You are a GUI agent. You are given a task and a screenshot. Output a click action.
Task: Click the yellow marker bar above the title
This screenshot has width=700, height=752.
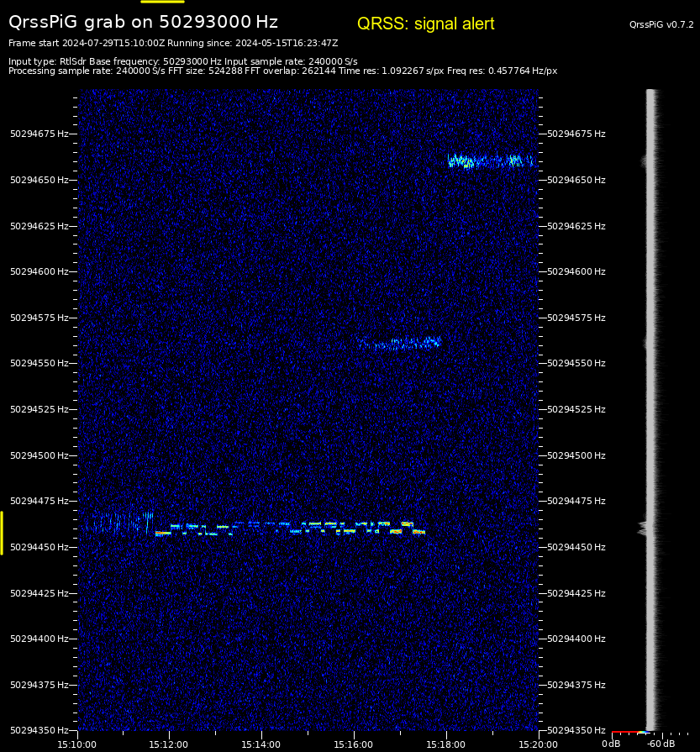click(x=163, y=2)
